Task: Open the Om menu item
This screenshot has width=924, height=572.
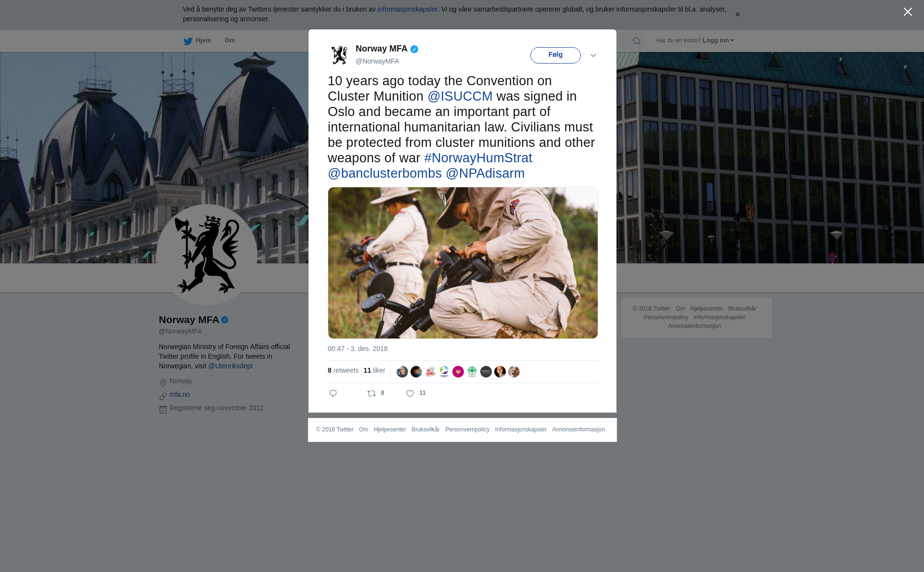Action: tap(230, 40)
